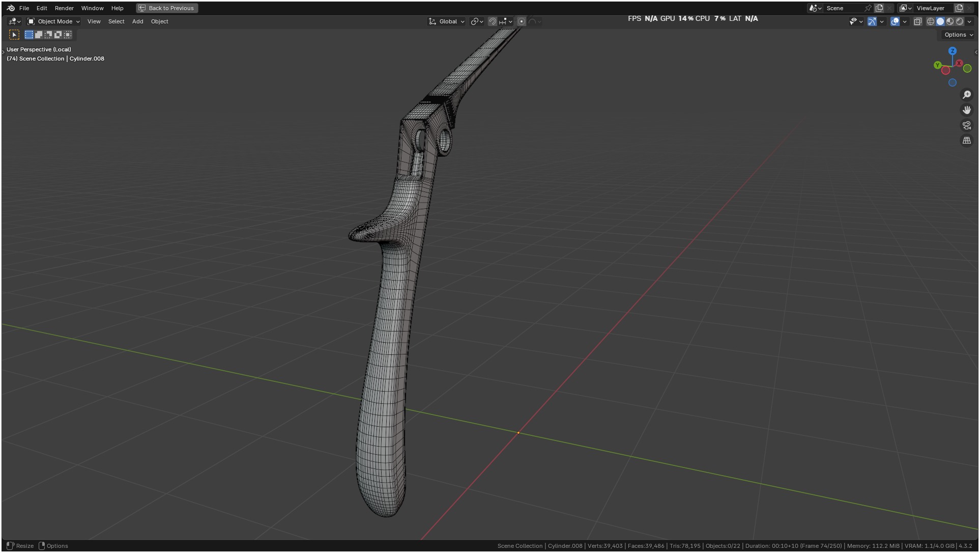
Task: Toggle proportional editing in the header
Action: point(522,21)
